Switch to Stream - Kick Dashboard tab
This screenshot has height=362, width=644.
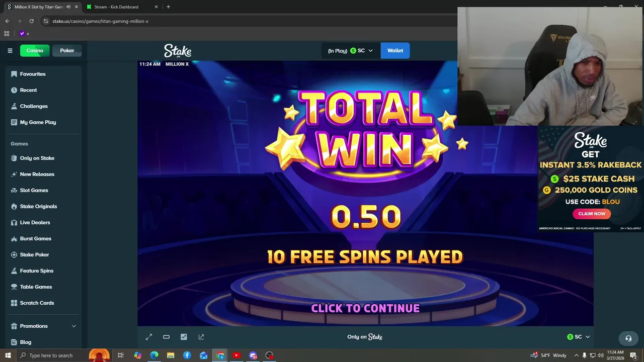[116, 7]
